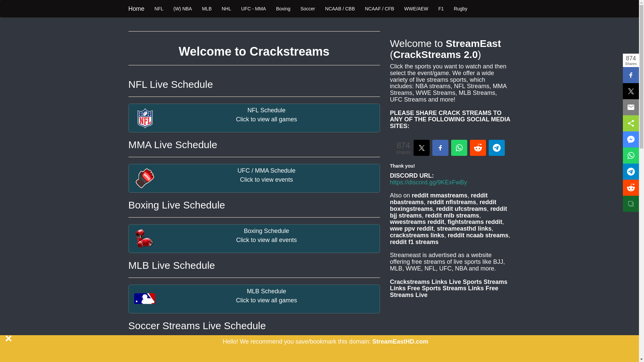Open the Rugby nav item
The width and height of the screenshot is (644, 362).
pyautogui.click(x=460, y=9)
